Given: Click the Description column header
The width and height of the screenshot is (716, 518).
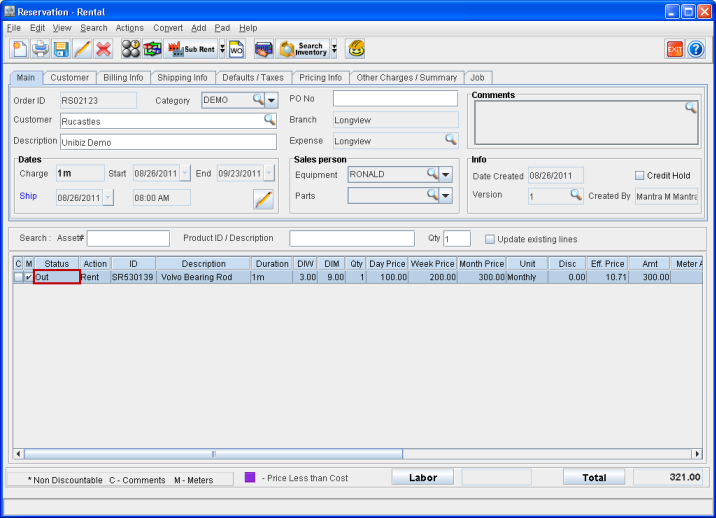Looking at the screenshot, I should (x=203, y=264).
